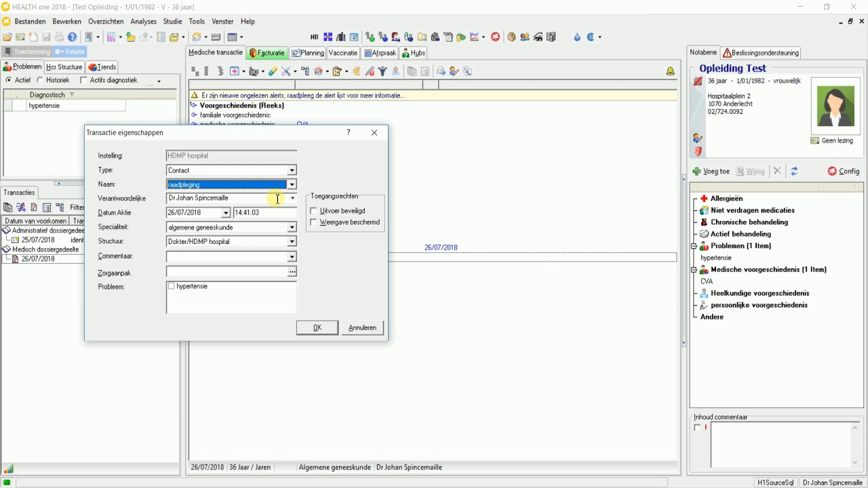Select the Actief radio button

9,81
